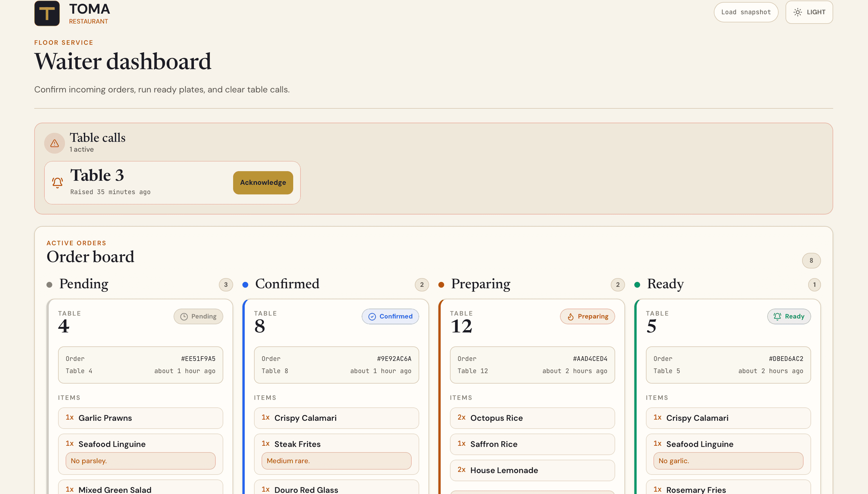Click the Pending status badge on Table 4

[198, 316]
